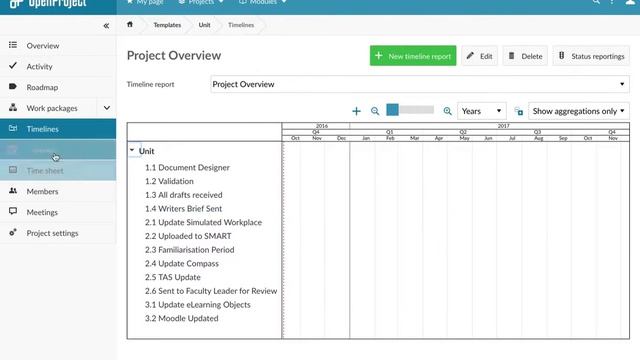Click the Timelines breadcrumb

pyautogui.click(x=241, y=25)
